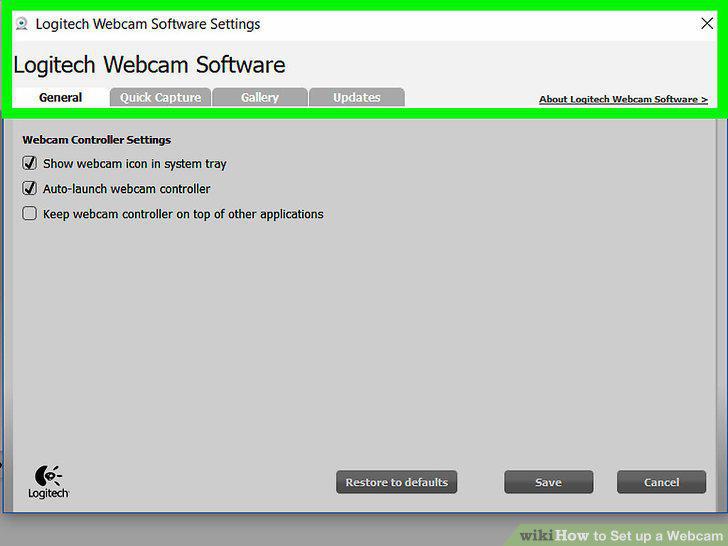Click Restore to defaults button
This screenshot has width=728, height=546.
(x=396, y=482)
